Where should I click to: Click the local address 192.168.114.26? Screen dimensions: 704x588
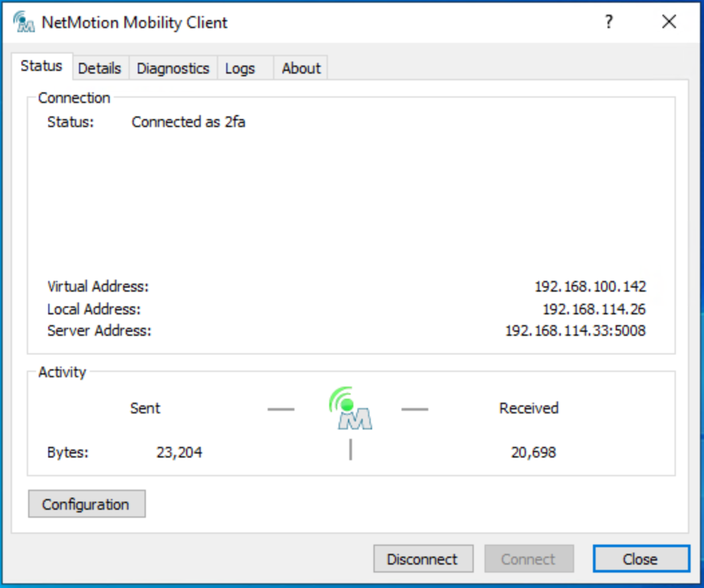point(594,309)
